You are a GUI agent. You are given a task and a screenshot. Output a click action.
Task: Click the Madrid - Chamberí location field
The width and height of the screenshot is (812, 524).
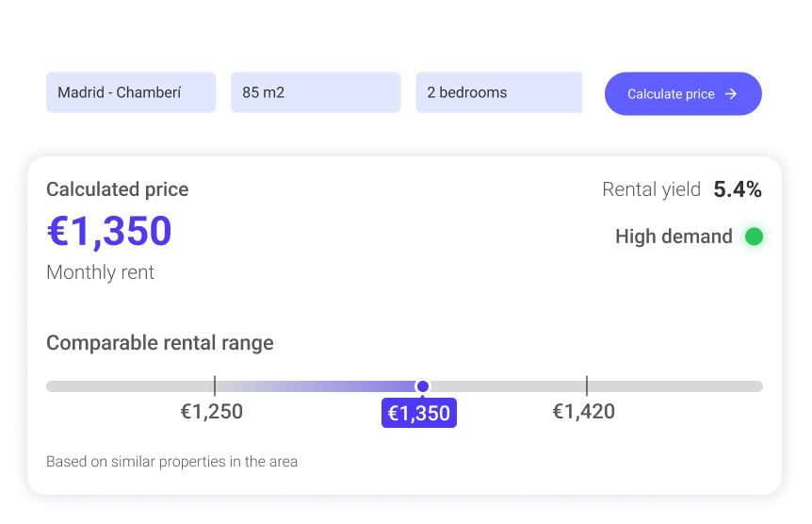131,92
